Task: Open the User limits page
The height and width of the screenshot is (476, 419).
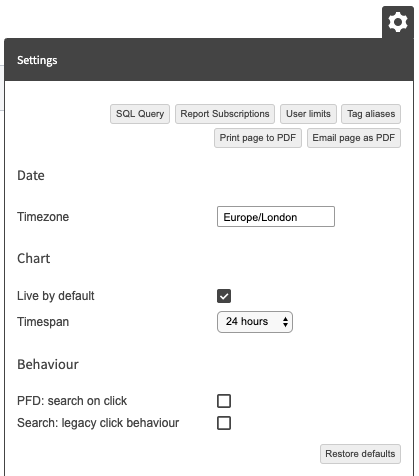Action: 308,114
